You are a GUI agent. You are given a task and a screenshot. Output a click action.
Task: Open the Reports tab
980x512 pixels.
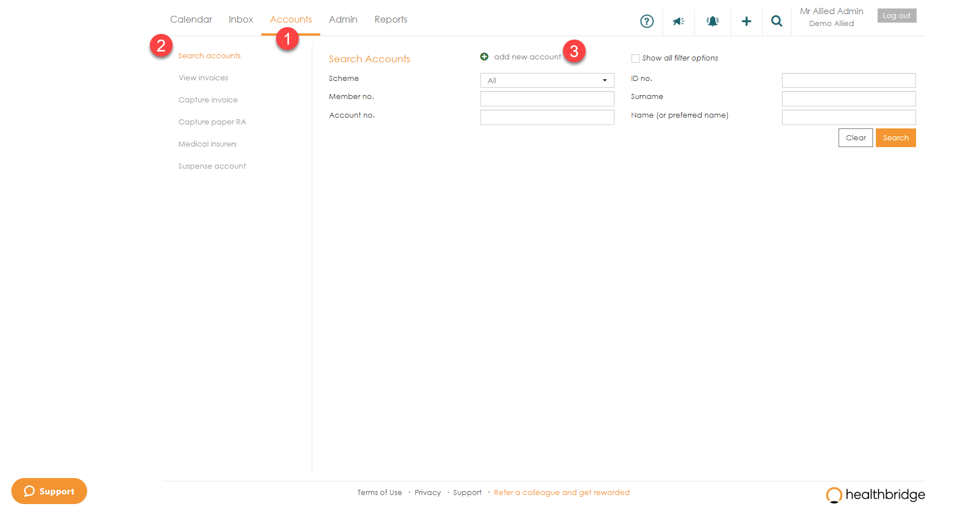pos(391,19)
